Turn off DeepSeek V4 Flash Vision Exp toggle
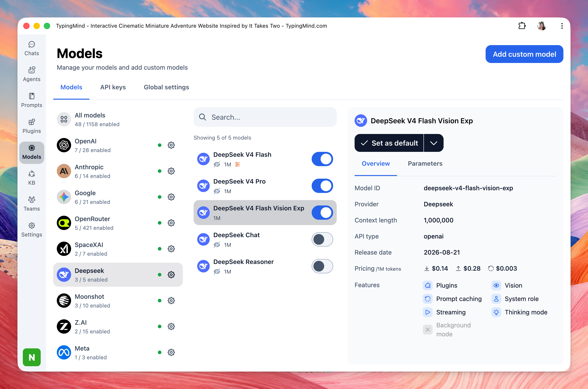Image resolution: width=588 pixels, height=389 pixels. tap(322, 213)
